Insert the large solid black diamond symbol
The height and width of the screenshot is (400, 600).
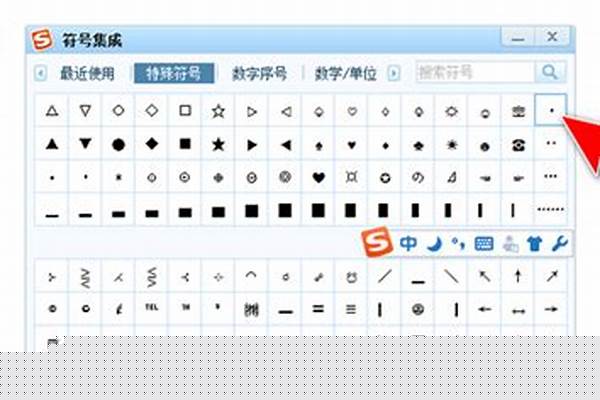point(152,144)
